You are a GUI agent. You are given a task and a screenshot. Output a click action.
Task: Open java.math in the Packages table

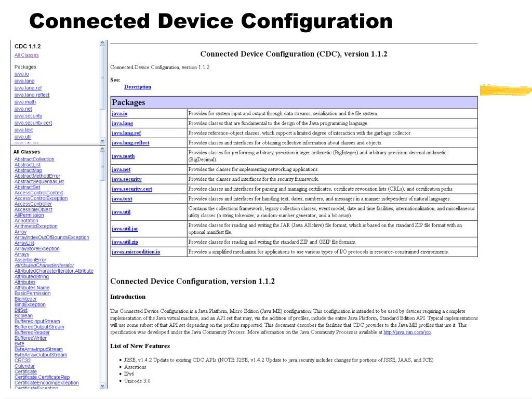[x=123, y=156]
